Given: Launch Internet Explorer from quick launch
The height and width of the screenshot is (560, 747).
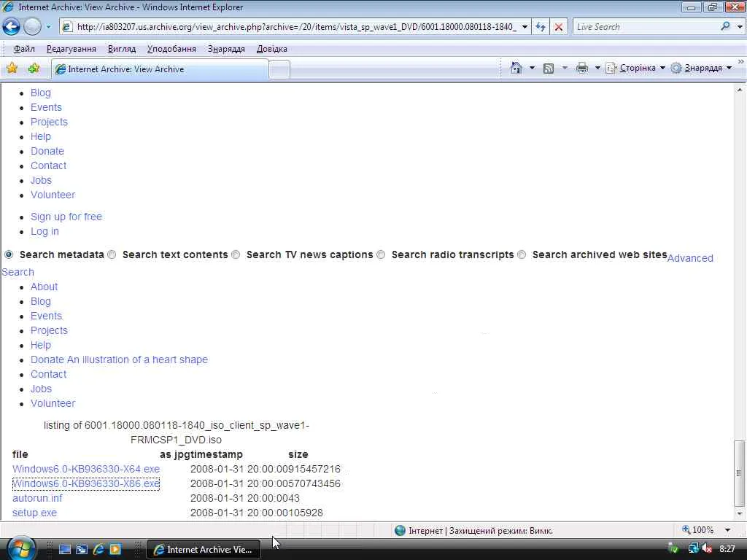Looking at the screenshot, I should 98,550.
